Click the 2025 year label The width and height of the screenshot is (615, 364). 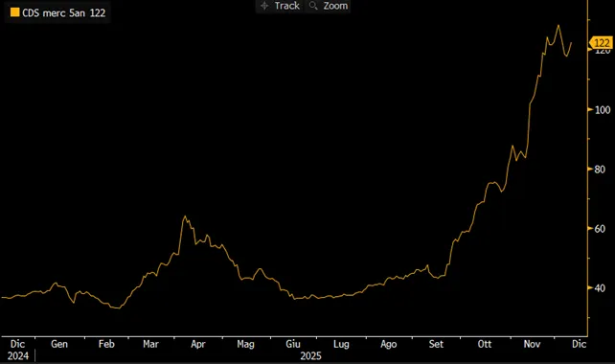point(310,355)
